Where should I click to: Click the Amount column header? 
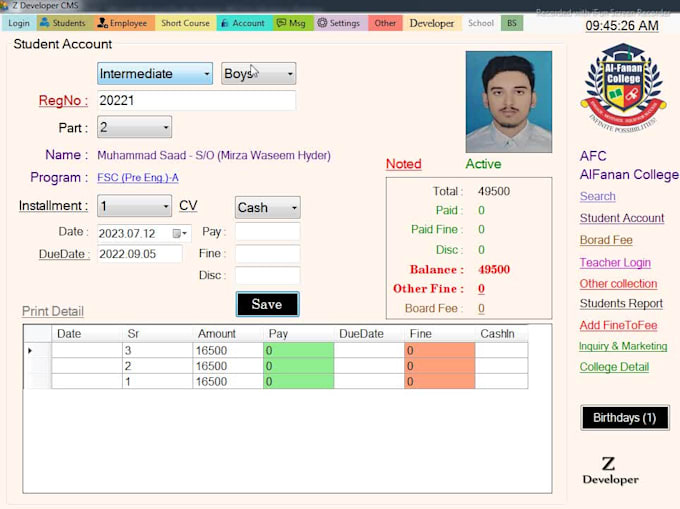[228, 333]
